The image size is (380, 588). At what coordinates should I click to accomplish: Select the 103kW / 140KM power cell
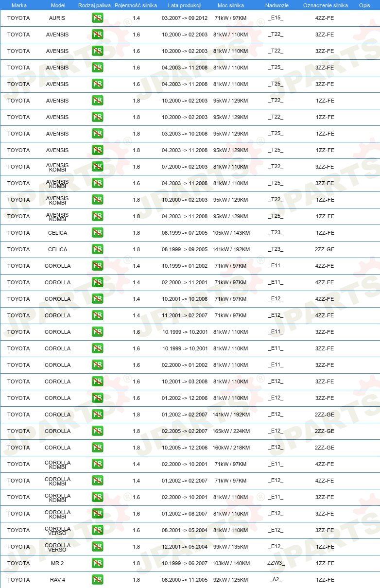pyautogui.click(x=231, y=563)
